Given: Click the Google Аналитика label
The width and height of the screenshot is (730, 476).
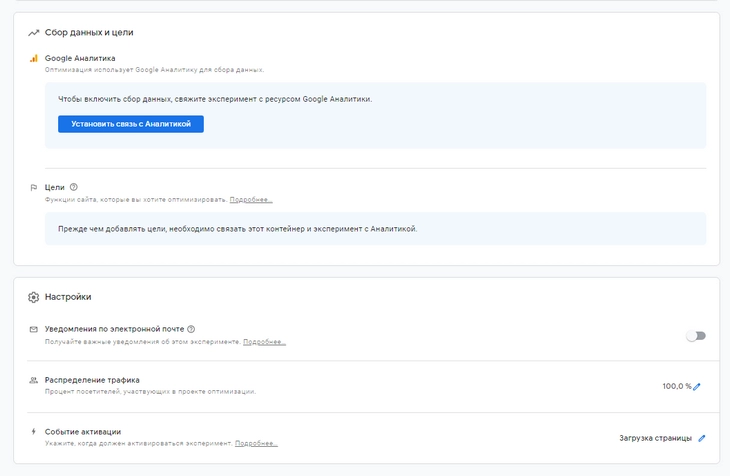Looking at the screenshot, I should click(x=80, y=58).
